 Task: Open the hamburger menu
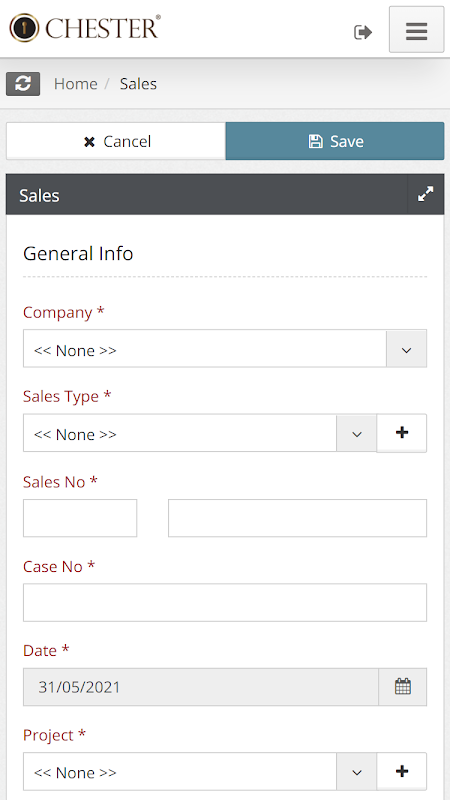point(416,30)
